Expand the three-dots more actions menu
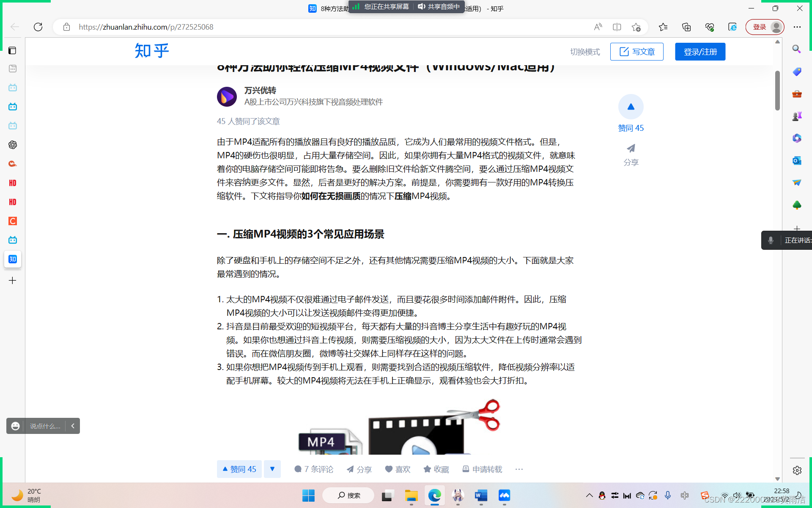This screenshot has width=812, height=508. 519,469
